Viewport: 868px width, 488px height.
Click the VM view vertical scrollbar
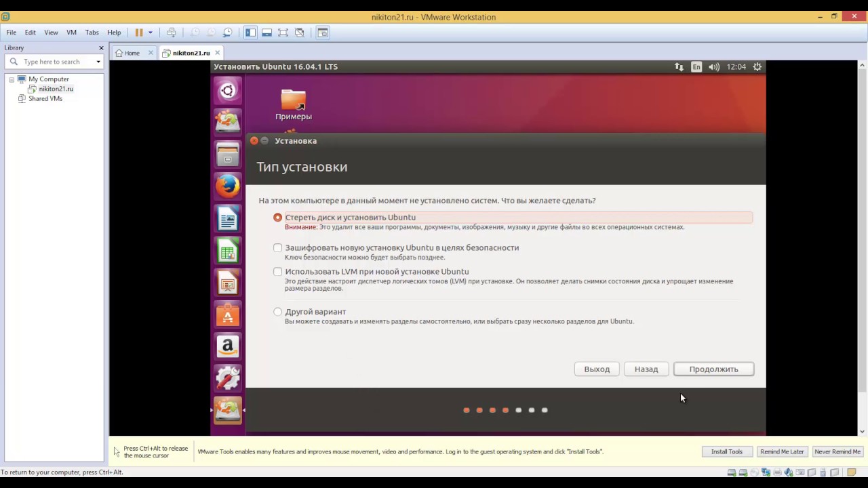pos(863,247)
